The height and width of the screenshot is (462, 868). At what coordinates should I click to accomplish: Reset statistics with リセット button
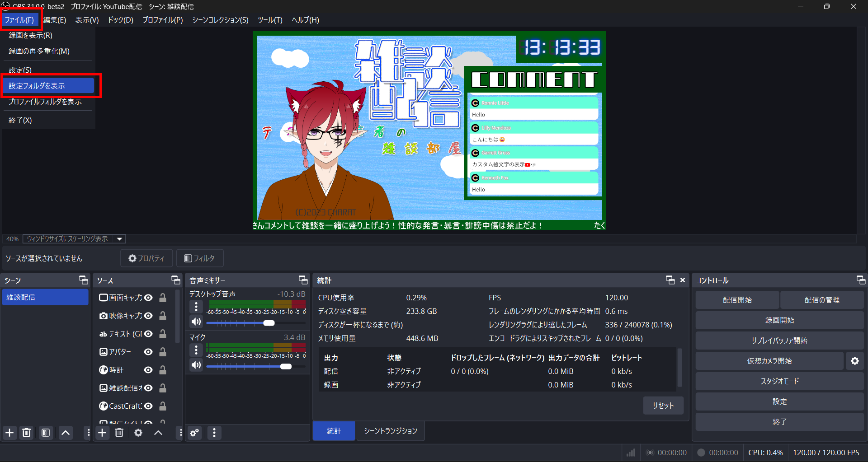[663, 406]
